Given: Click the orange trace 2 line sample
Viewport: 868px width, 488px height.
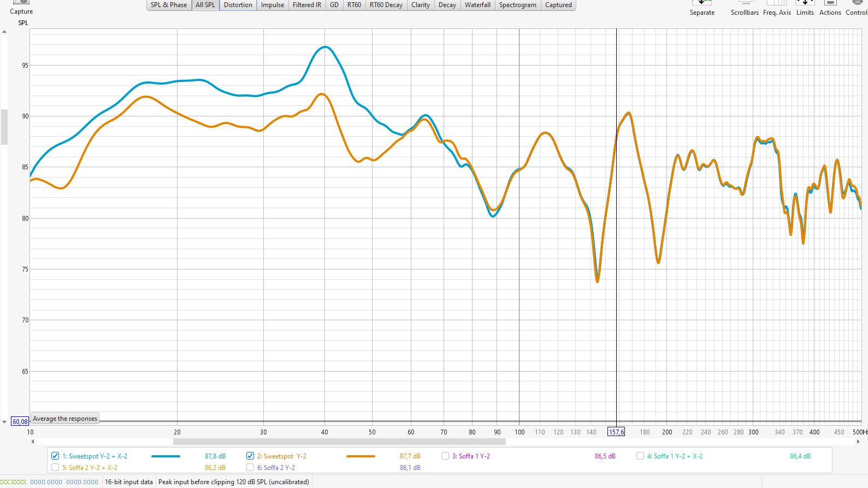Looking at the screenshot, I should (361, 456).
